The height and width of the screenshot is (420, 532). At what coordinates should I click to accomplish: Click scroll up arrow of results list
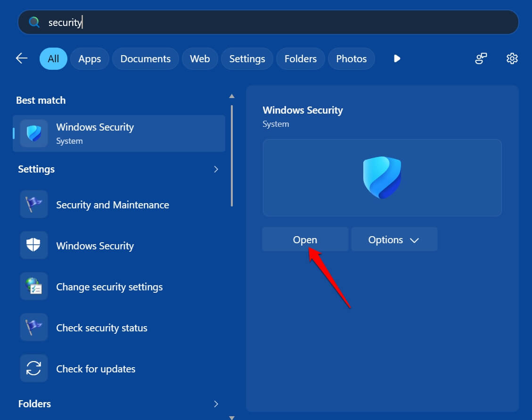[232, 96]
